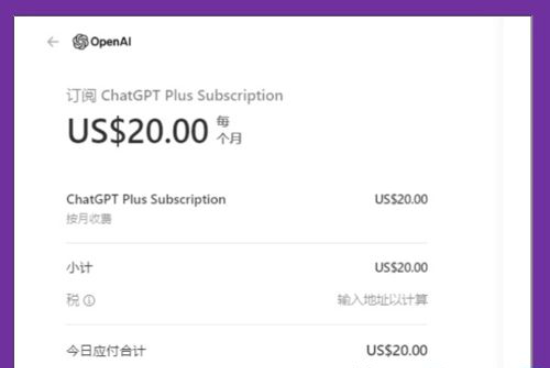The image size is (551, 368).
Task: Click the 今日应付合计 total label
Action: (106, 351)
